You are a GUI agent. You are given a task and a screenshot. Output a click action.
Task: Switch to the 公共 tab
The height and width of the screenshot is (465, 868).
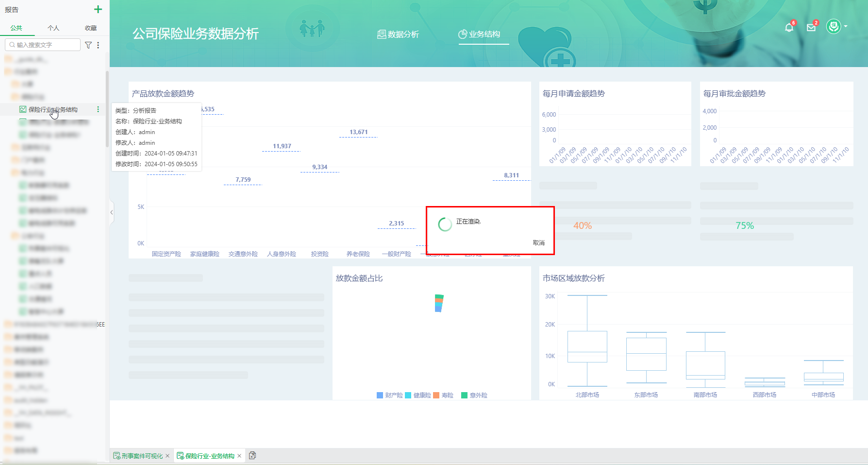[17, 28]
